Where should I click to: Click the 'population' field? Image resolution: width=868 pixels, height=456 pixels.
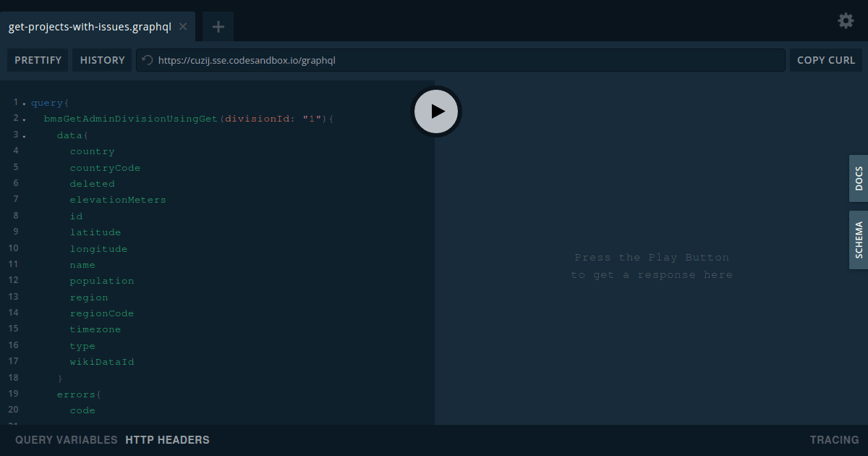102,281
